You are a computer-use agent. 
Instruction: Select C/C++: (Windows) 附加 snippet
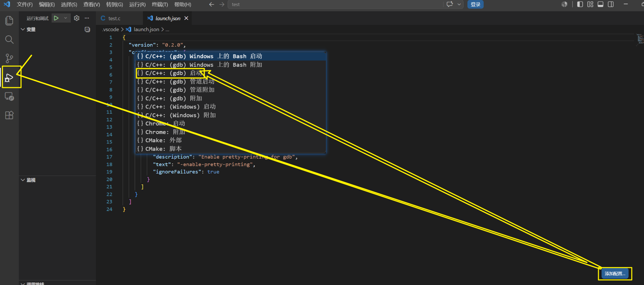coord(231,115)
